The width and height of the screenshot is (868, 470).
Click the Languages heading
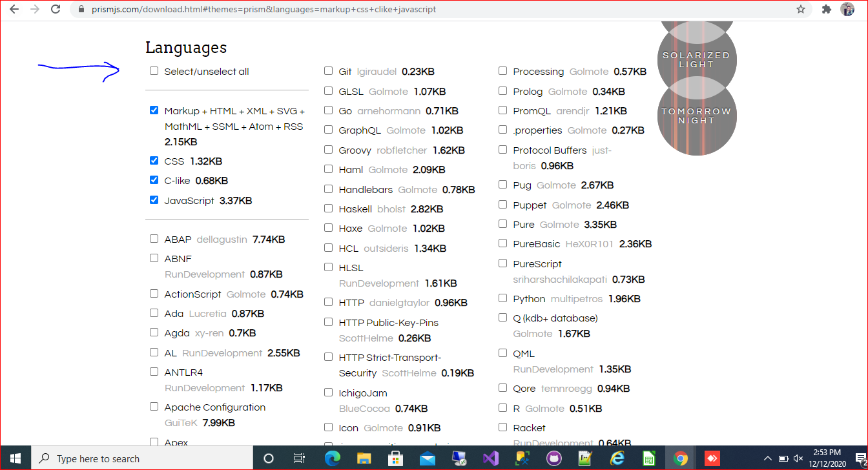point(186,48)
